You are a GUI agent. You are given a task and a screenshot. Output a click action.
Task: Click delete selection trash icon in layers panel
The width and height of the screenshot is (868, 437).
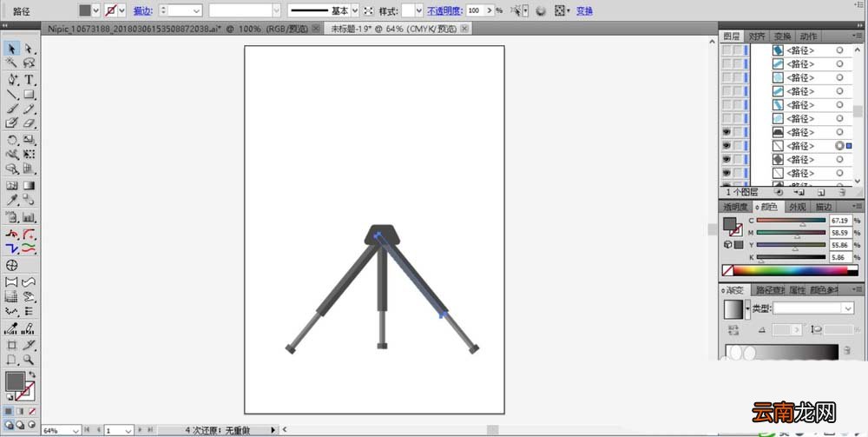(x=842, y=192)
